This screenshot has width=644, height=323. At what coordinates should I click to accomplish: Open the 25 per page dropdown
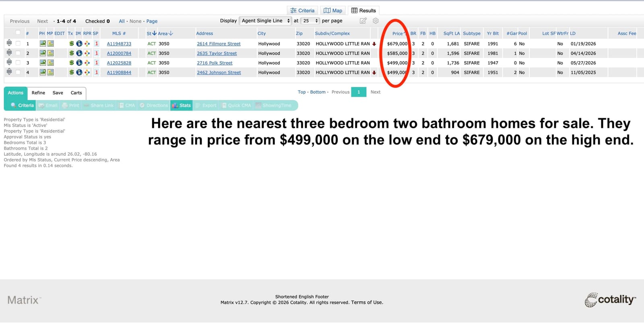(310, 21)
